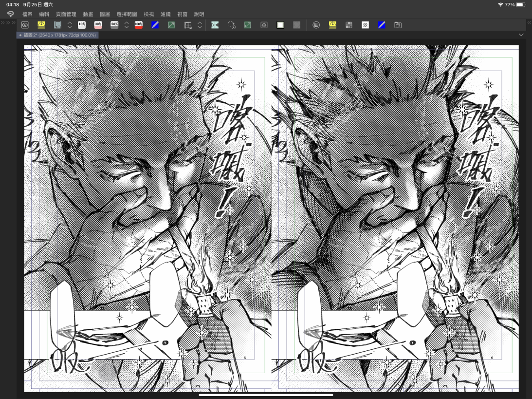The width and height of the screenshot is (532, 399).
Task: Click the 77% battery percentage
Action: point(510,5)
